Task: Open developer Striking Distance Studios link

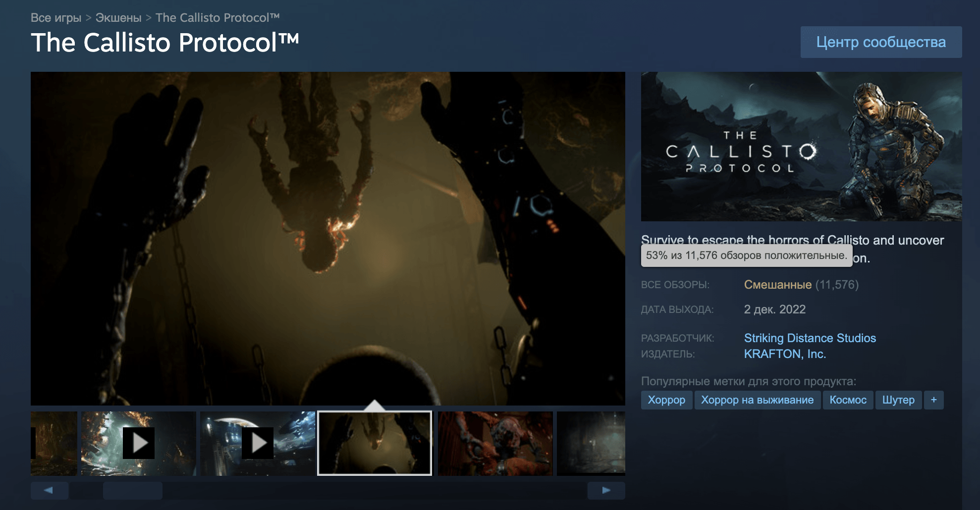Action: tap(810, 338)
